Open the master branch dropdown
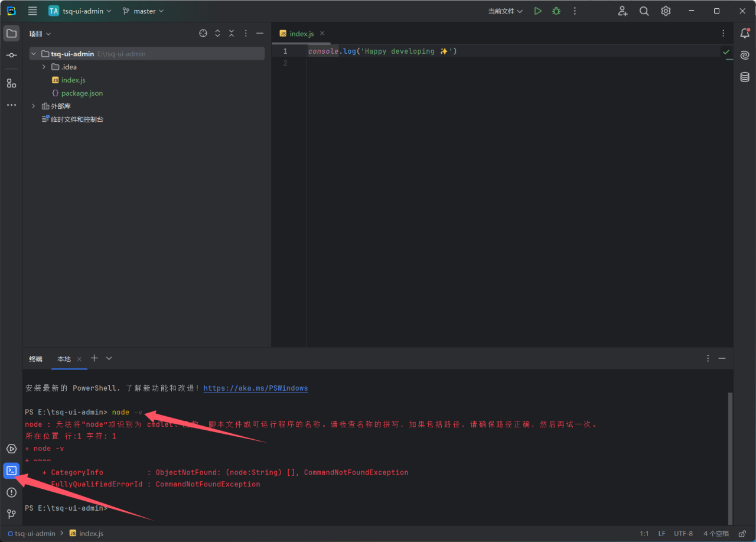 (144, 11)
